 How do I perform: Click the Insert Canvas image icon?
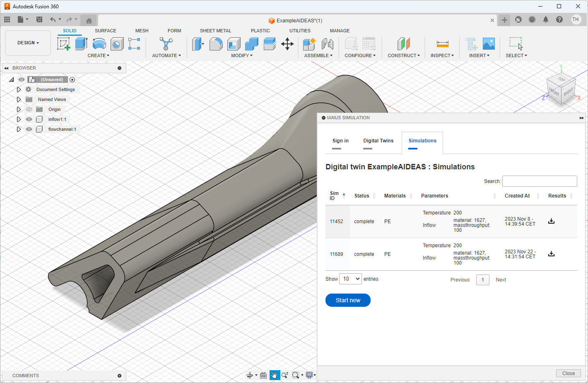tap(489, 43)
